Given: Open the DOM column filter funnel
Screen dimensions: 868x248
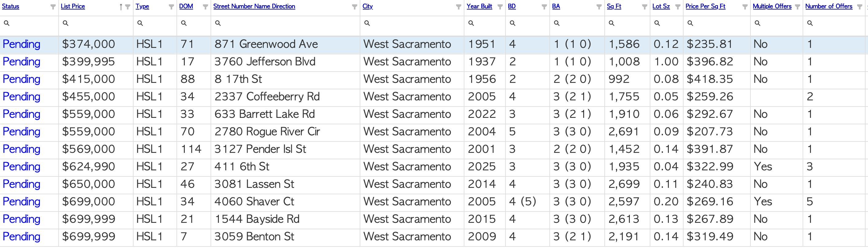Looking at the screenshot, I should pyautogui.click(x=205, y=7).
